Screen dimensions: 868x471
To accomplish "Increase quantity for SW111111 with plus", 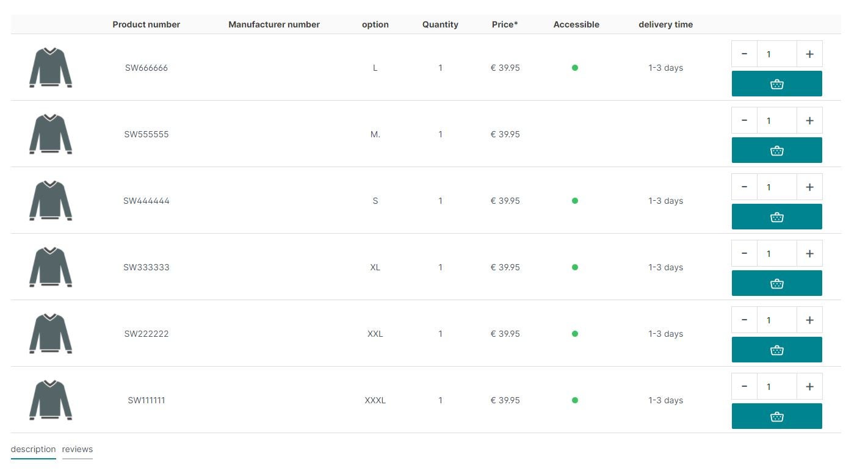I will pyautogui.click(x=809, y=386).
